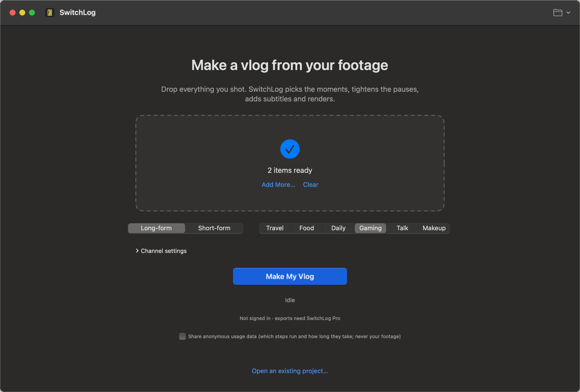Click the SwitchLog app icon
This screenshot has width=580, height=392.
(50, 13)
